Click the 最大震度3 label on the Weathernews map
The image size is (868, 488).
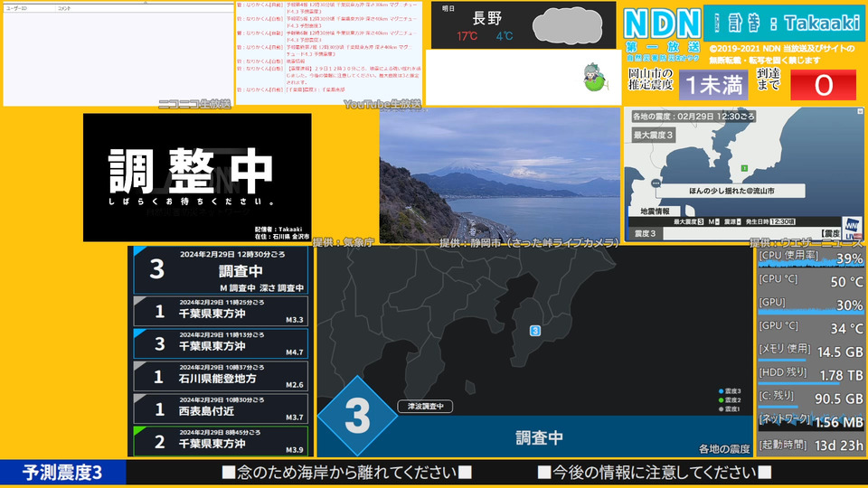[x=653, y=135]
